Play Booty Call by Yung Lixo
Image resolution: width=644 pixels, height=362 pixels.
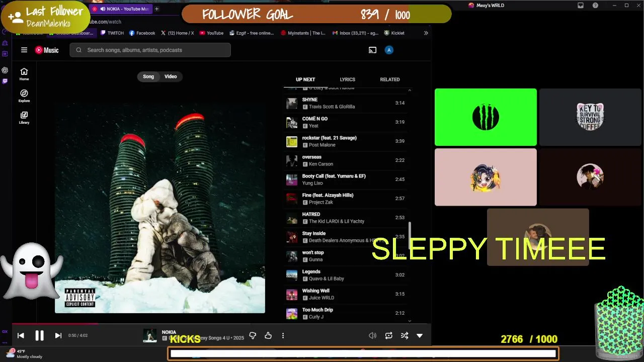346,179
